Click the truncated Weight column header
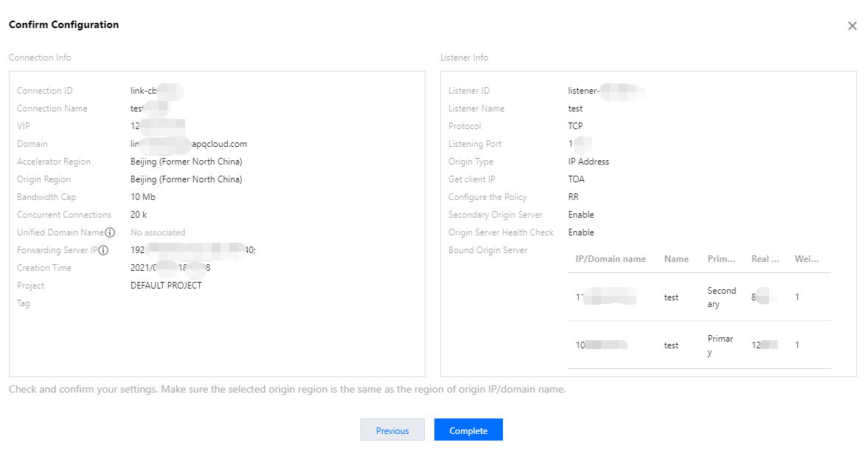The width and height of the screenshot is (868, 476). (x=806, y=259)
